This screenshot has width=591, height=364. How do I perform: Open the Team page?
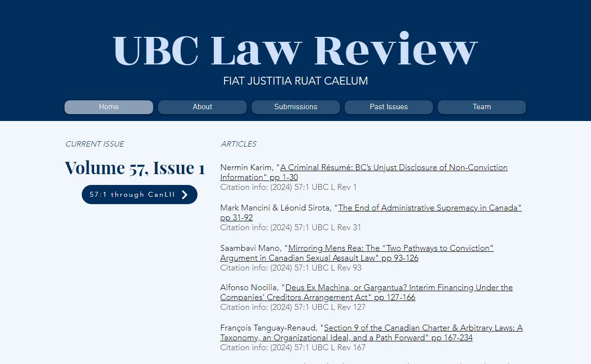coord(482,107)
